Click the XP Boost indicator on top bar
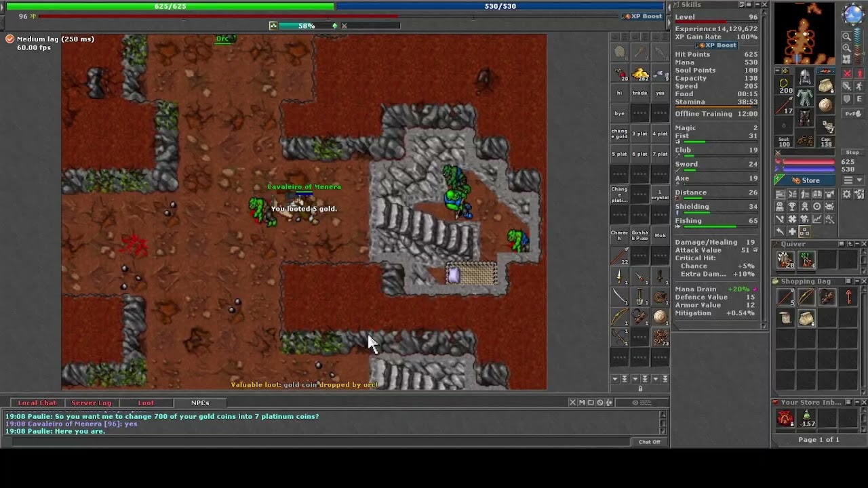Screen dimensions: 868x488 tap(643, 16)
